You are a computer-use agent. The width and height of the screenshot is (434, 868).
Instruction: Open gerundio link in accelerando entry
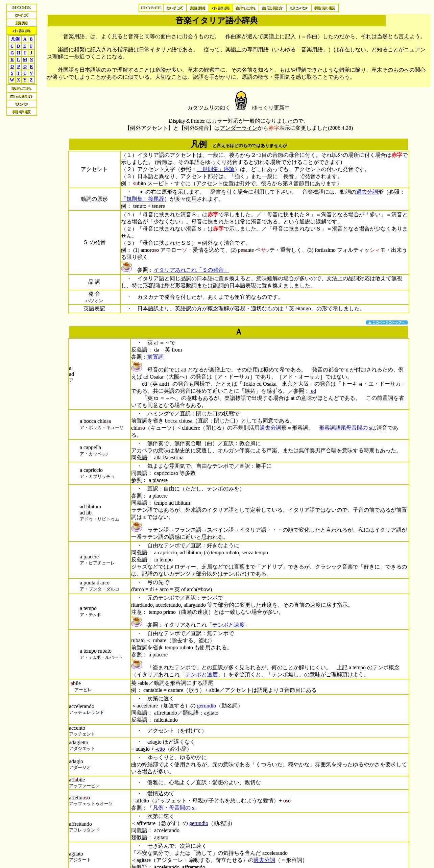[206, 706]
